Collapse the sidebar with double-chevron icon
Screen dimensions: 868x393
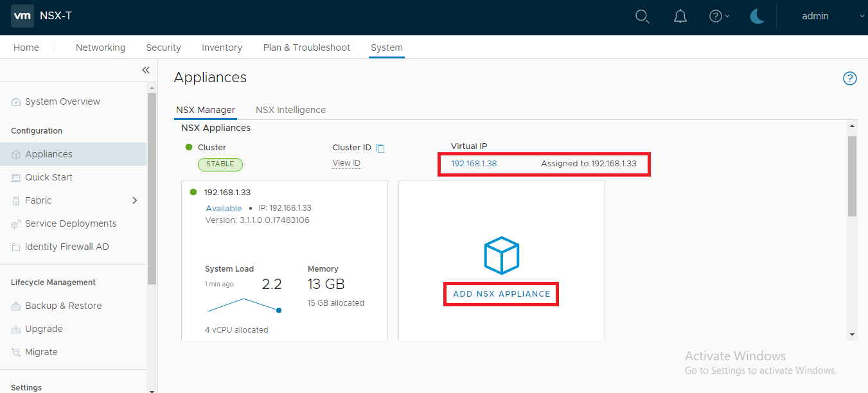146,70
